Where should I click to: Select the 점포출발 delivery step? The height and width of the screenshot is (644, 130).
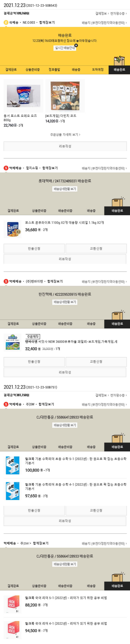click(x=54, y=70)
